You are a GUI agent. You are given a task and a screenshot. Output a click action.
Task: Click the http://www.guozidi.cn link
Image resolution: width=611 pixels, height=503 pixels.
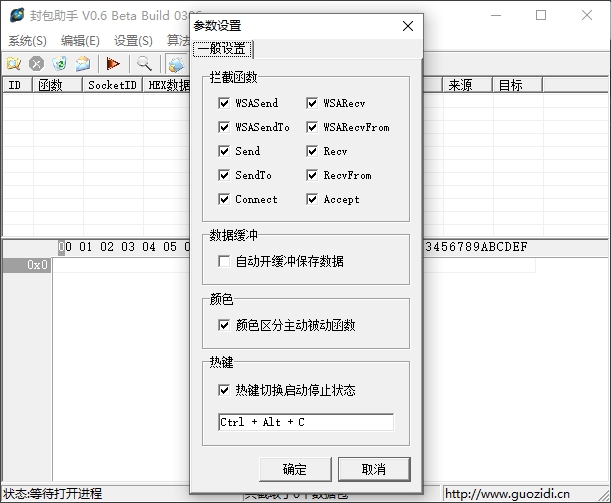[507, 494]
